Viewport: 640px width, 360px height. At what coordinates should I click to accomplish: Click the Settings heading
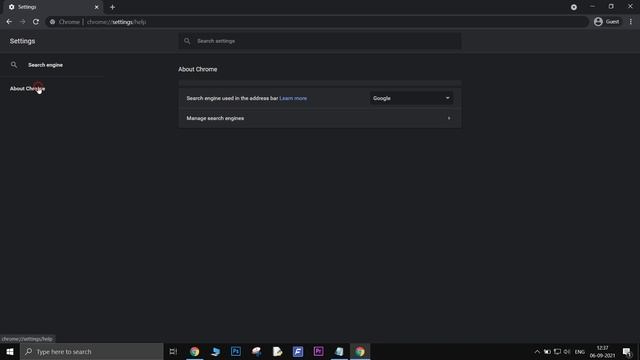pyautogui.click(x=22, y=41)
